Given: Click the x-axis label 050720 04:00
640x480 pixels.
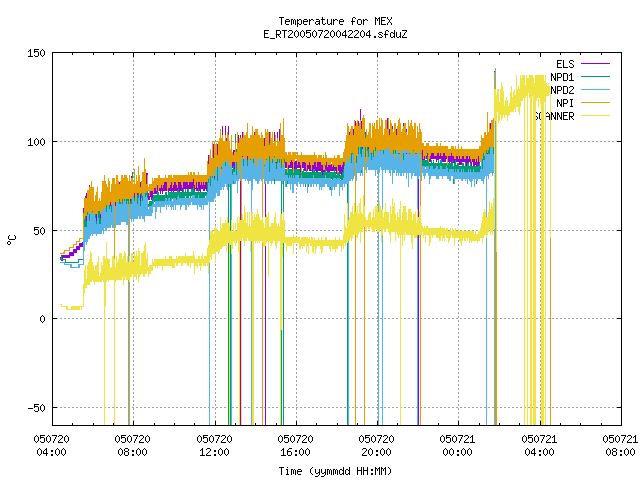Looking at the screenshot, I should (x=51, y=445).
